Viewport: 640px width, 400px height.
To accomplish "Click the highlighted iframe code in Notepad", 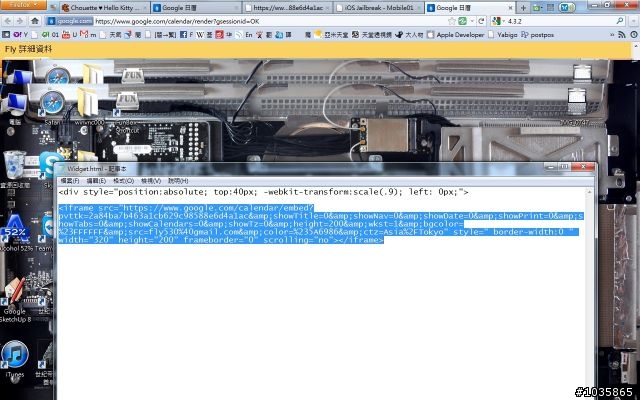I will (x=320, y=224).
